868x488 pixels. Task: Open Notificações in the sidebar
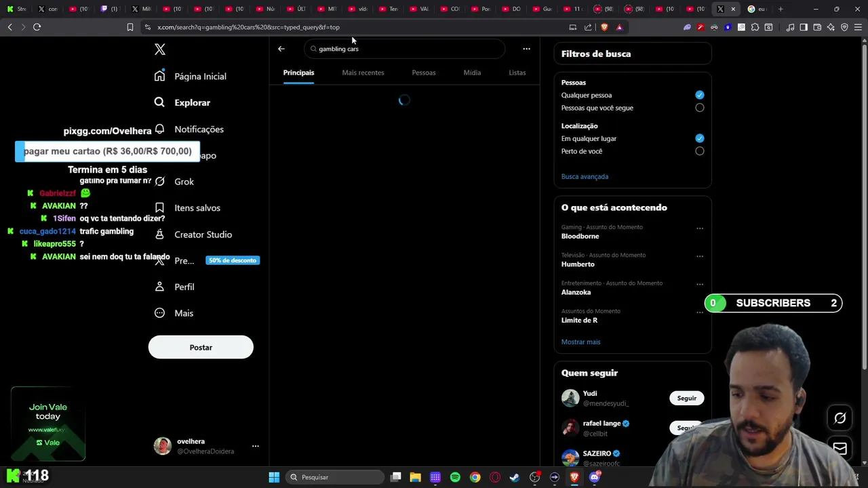coord(191,129)
